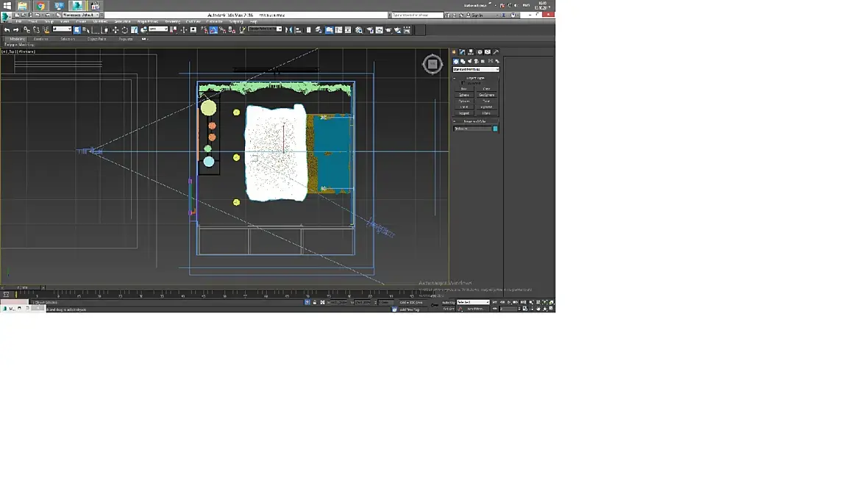Open the Material Editor
Image resolution: width=868 pixels, height=488 pixels.
click(359, 30)
